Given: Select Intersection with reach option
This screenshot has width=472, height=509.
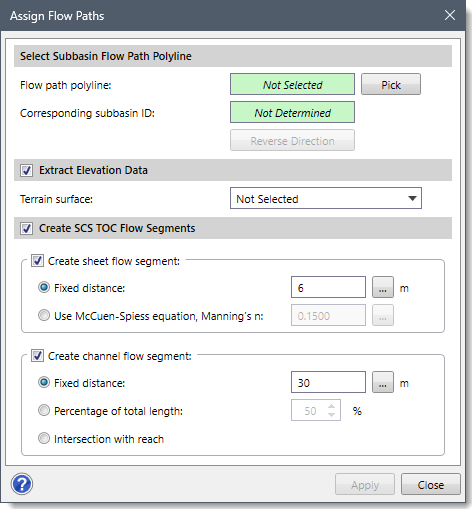Looking at the screenshot, I should (44, 438).
